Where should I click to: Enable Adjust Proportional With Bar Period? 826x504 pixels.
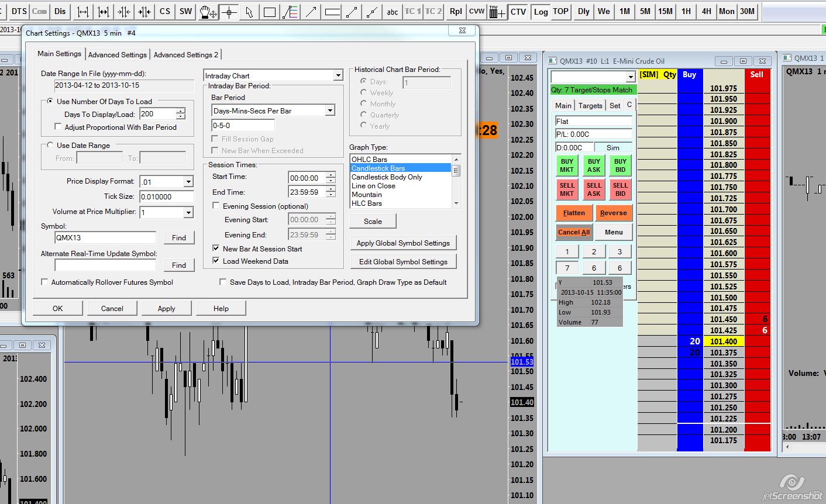click(58, 127)
